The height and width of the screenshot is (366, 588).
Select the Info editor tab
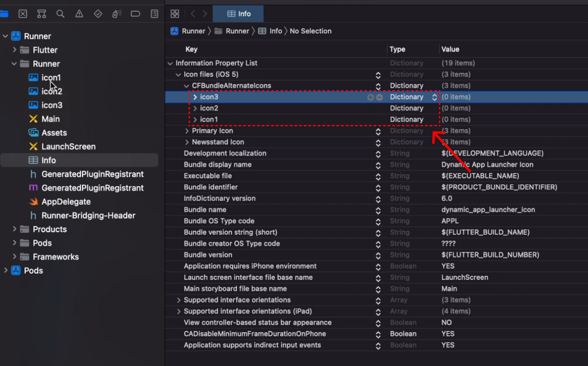(238, 14)
